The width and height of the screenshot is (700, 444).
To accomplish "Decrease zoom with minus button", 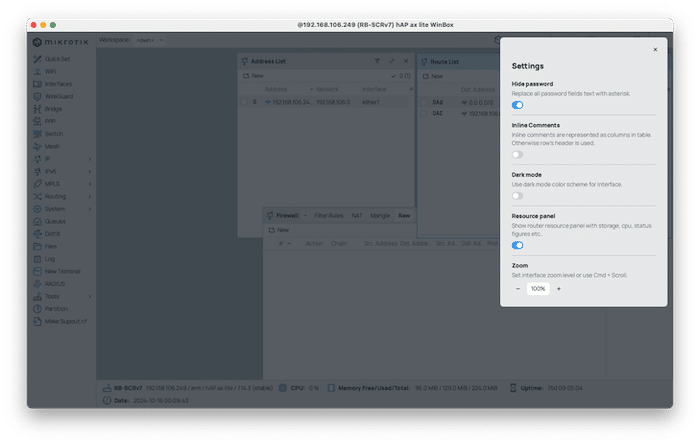I will 518,289.
